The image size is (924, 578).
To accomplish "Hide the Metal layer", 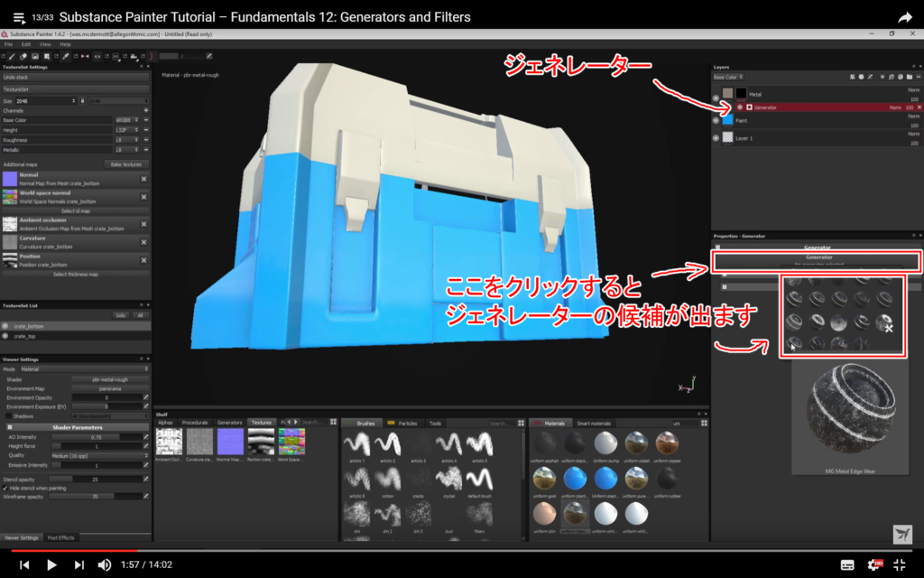I will 716,98.
